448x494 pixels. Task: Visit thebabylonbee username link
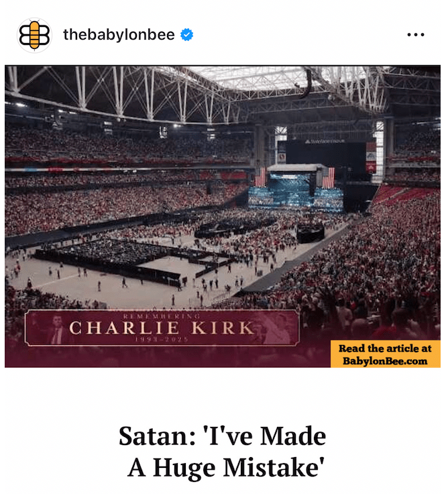119,35
